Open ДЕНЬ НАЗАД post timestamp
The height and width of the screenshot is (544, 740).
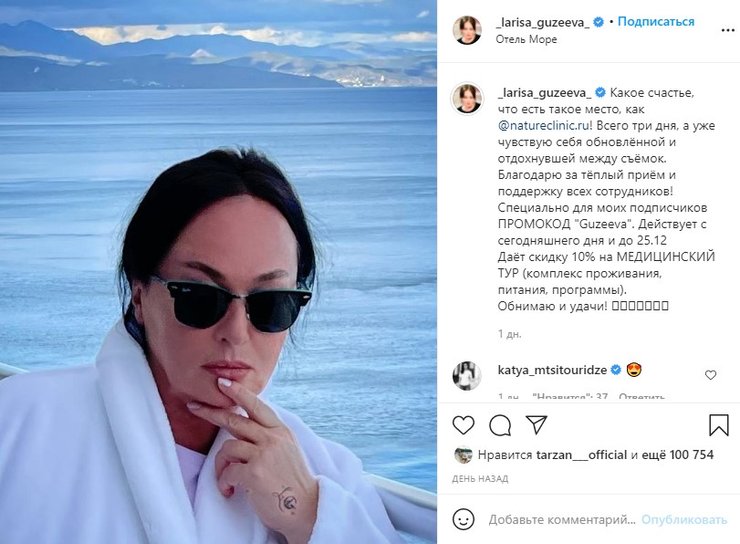(x=480, y=479)
